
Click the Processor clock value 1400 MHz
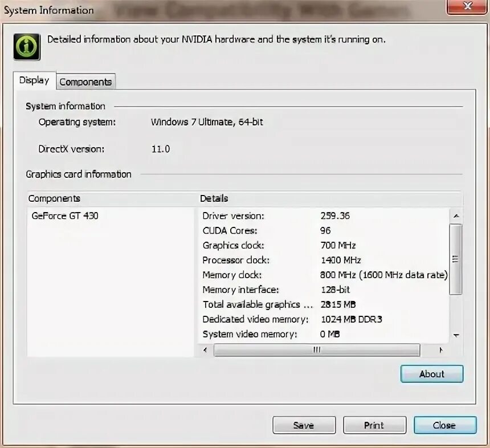(x=341, y=260)
